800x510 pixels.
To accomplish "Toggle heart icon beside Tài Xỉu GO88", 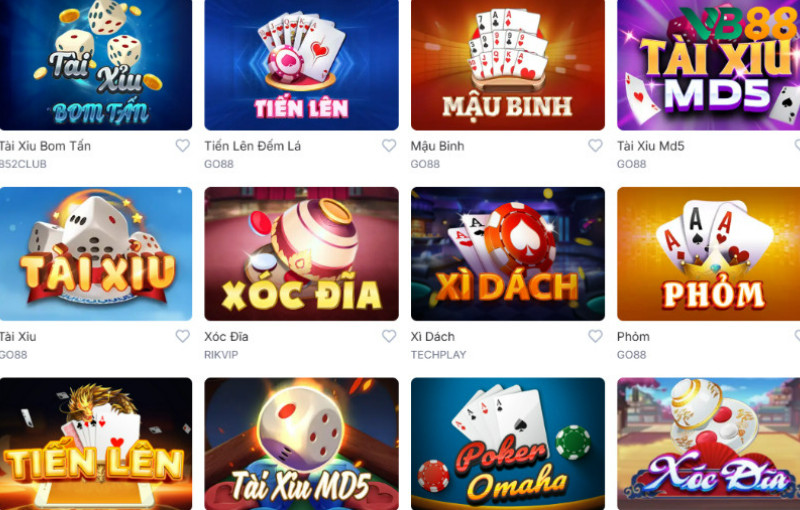I will point(183,336).
